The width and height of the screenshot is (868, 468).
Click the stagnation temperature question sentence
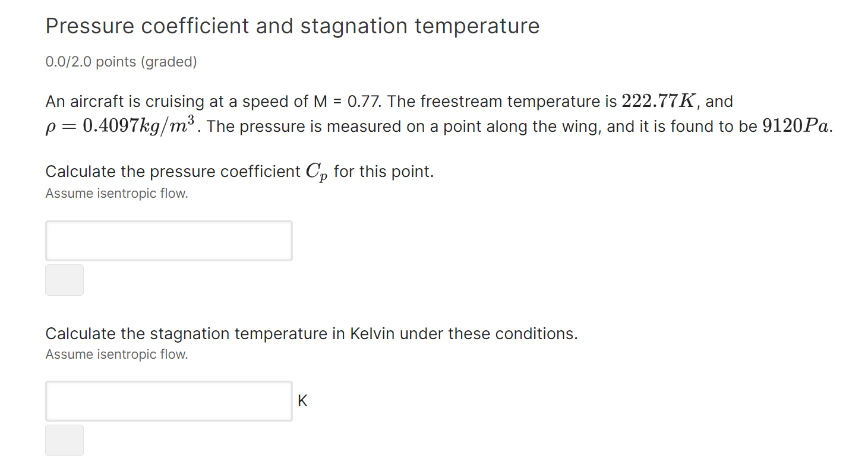311,333
